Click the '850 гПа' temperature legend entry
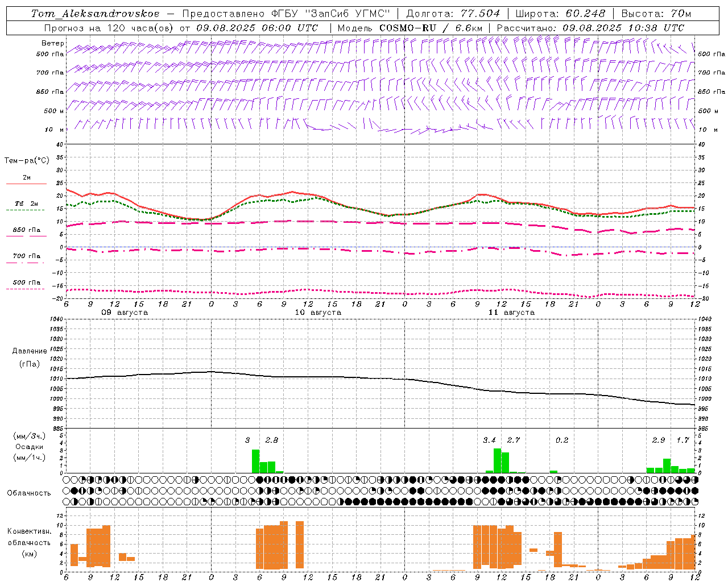The image size is (728, 582). 26,230
